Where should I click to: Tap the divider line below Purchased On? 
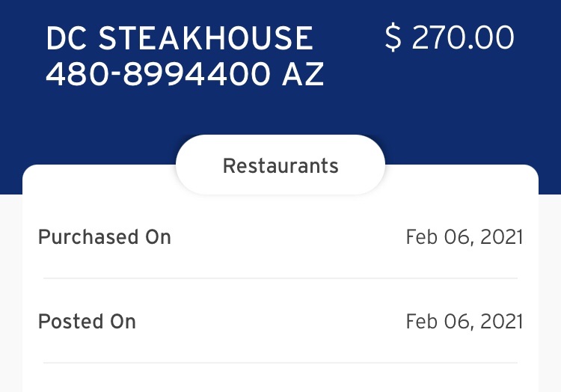point(280,278)
